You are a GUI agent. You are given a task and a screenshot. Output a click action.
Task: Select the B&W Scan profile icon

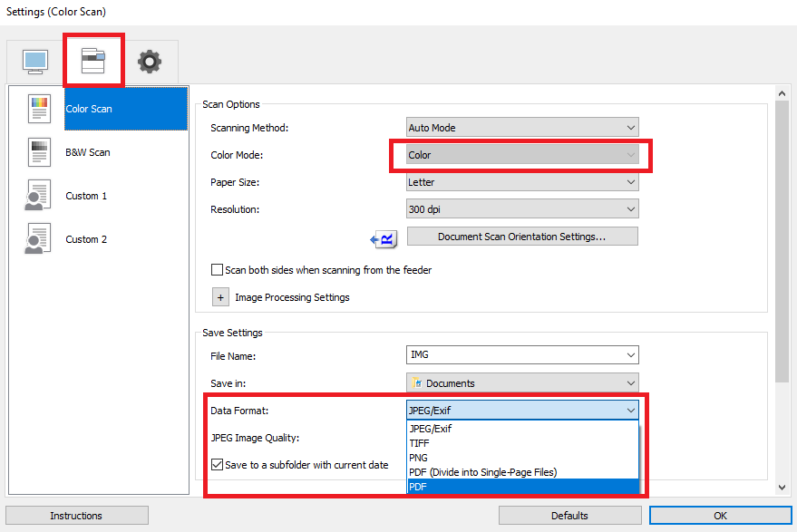40,152
